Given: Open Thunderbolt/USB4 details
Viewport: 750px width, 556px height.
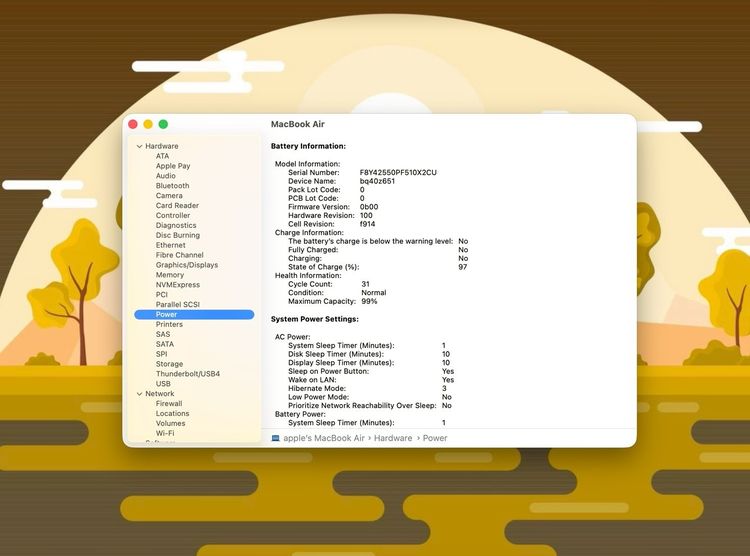Looking at the screenshot, I should (x=187, y=374).
